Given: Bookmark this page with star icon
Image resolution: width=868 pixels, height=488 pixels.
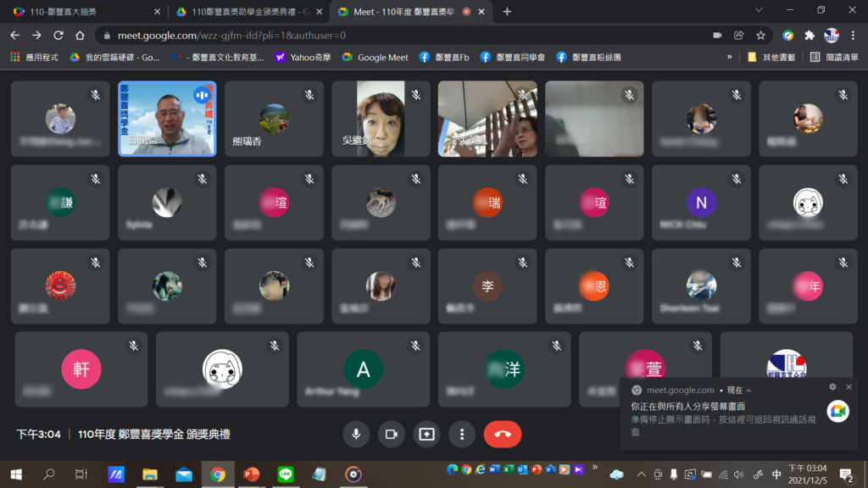Looking at the screenshot, I should pyautogui.click(x=761, y=36).
